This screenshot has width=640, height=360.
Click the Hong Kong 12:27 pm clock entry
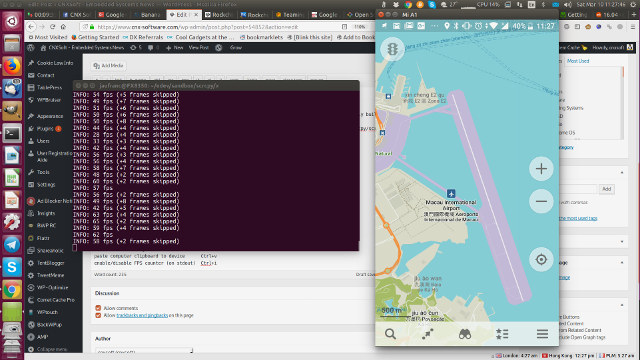pyautogui.click(x=569, y=356)
